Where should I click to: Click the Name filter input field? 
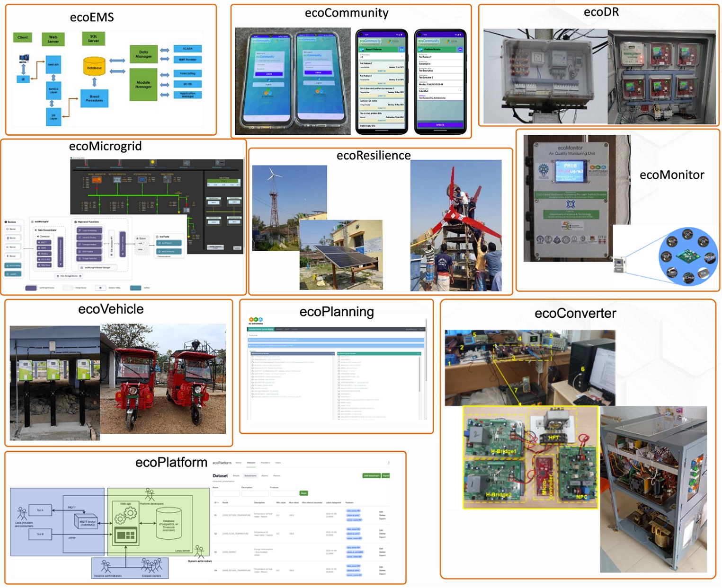226,493
